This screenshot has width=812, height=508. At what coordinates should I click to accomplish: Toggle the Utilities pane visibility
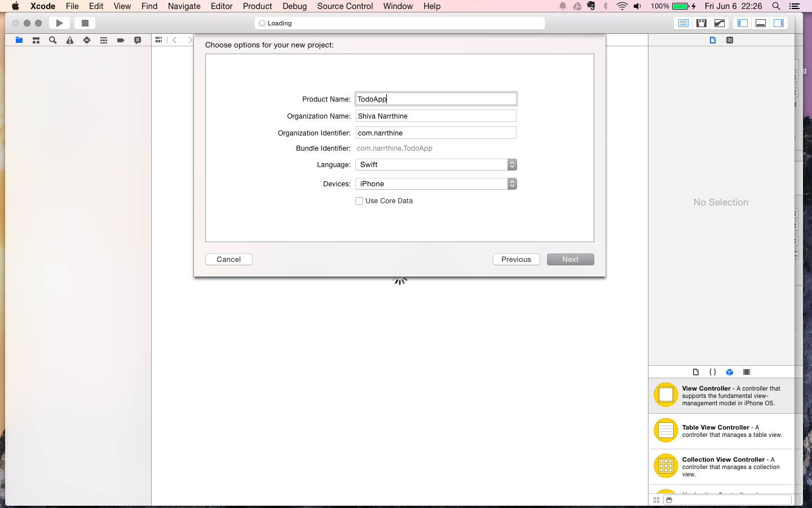click(779, 23)
